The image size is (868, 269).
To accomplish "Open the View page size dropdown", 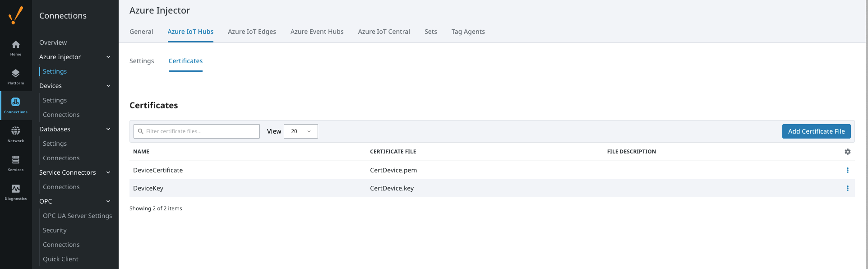I will point(300,131).
